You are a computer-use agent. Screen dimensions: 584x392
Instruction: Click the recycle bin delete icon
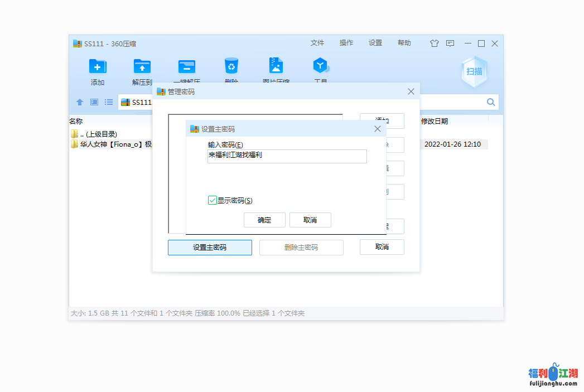point(231,66)
